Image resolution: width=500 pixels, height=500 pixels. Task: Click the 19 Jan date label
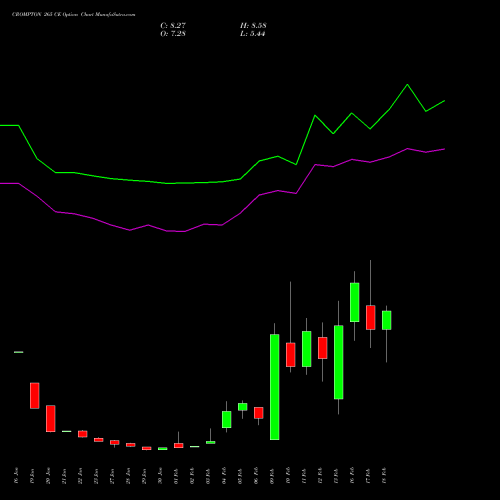click(x=33, y=476)
